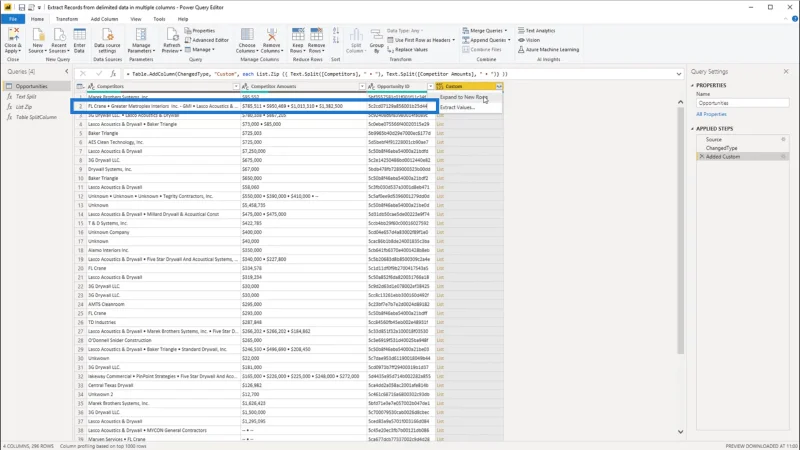Screen dimensions: 800x450
Task: Choose Extract Values from the menu
Action: [x=457, y=107]
